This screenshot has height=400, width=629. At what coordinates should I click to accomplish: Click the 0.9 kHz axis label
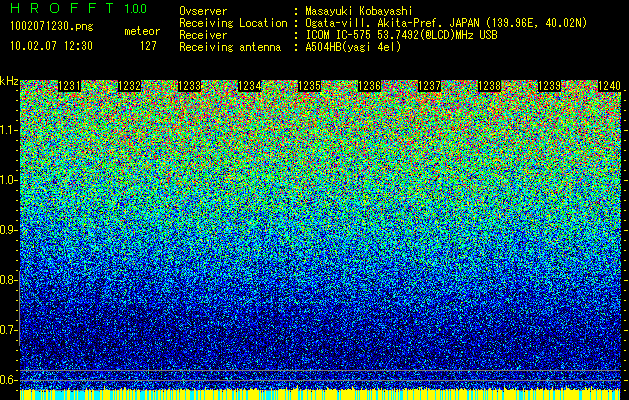8,230
